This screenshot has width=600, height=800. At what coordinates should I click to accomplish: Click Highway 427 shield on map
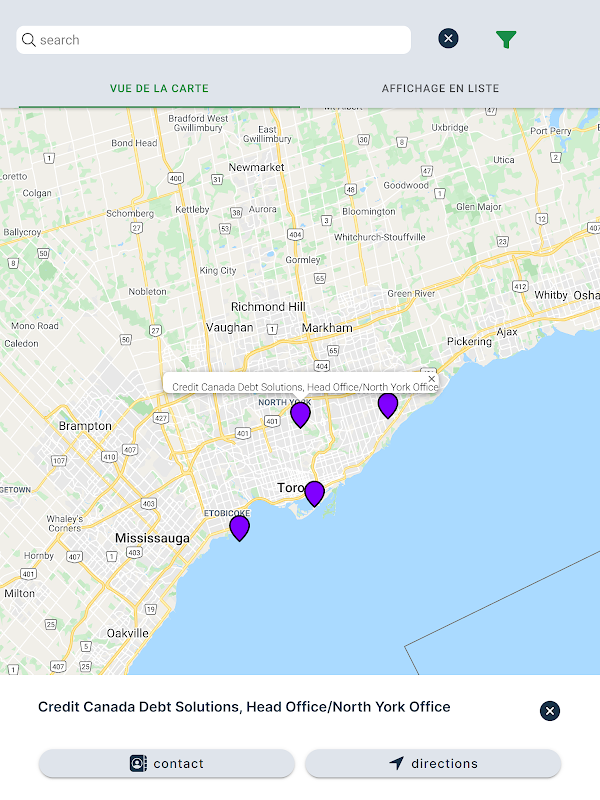(161, 418)
